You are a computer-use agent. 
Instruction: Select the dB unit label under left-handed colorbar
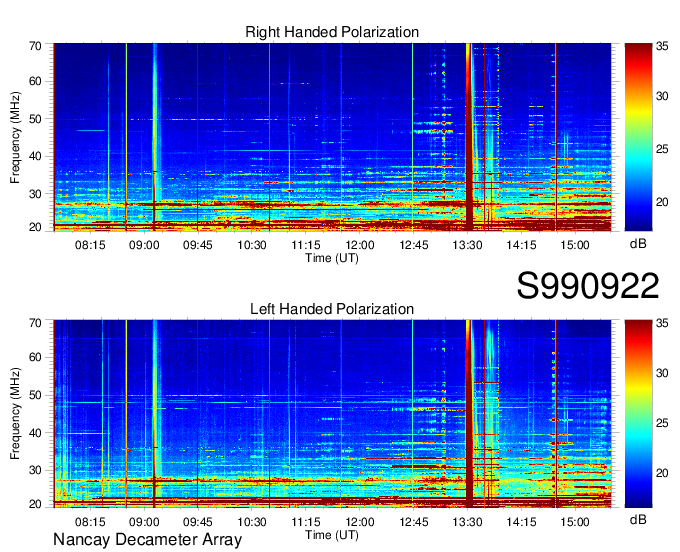click(x=638, y=519)
